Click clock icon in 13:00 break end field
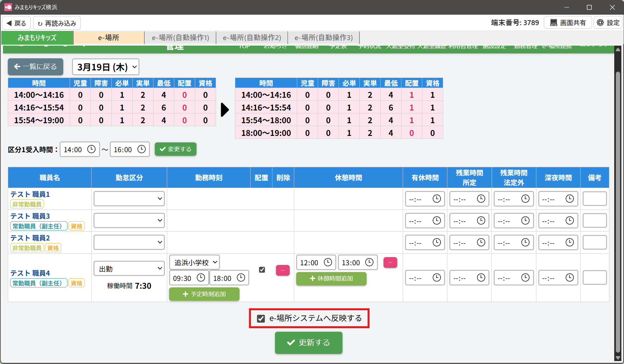The height and width of the screenshot is (364, 624). 369,262
